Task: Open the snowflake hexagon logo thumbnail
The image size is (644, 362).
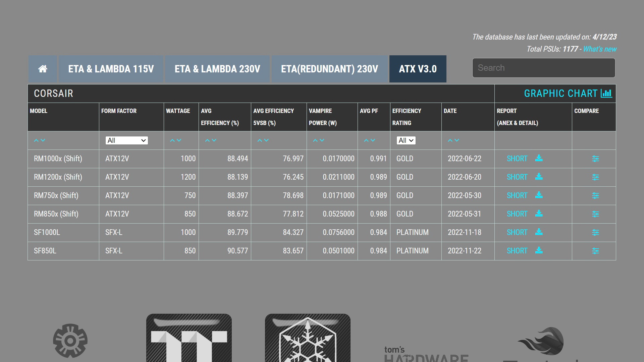Action: tap(308, 338)
